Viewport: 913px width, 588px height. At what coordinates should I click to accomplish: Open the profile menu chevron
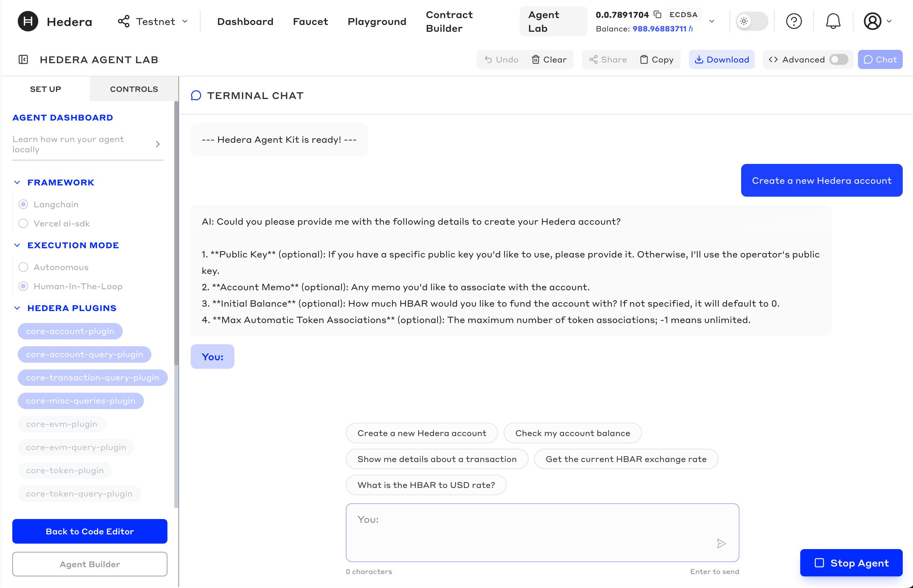[889, 22]
